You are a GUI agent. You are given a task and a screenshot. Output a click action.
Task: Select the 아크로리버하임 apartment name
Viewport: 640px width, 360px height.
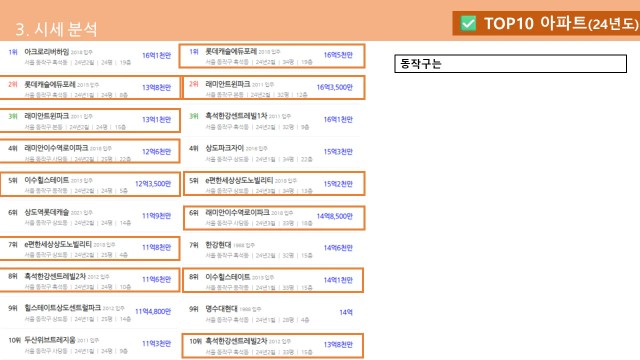[47, 52]
